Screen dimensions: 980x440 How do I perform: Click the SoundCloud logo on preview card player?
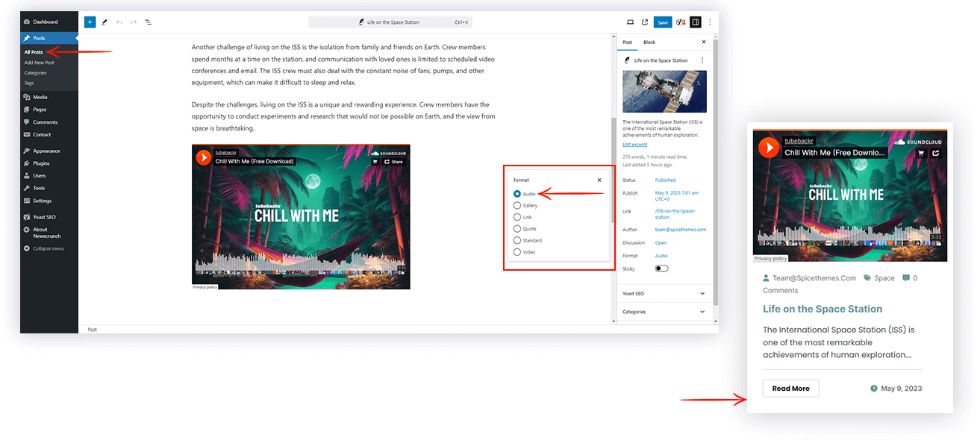918,141
